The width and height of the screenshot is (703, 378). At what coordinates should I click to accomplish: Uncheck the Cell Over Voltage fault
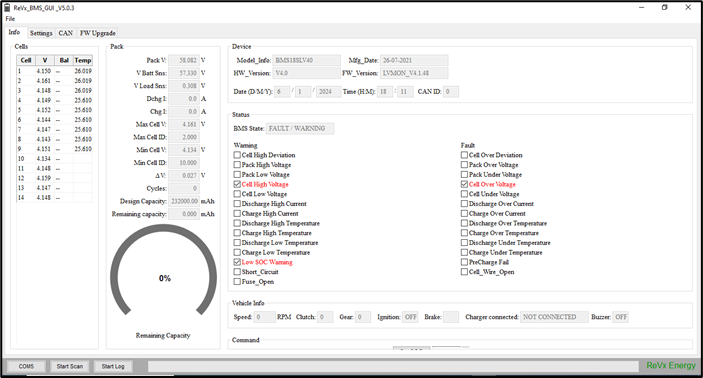(x=464, y=184)
